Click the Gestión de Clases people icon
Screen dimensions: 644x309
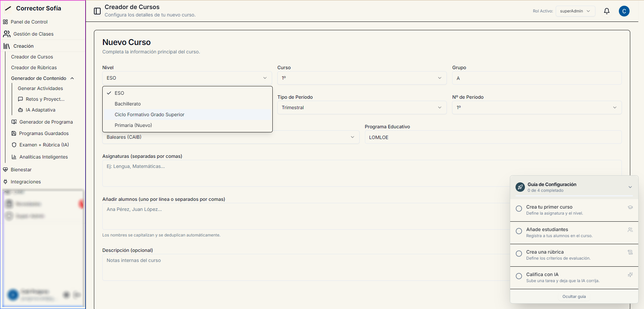tap(7, 34)
